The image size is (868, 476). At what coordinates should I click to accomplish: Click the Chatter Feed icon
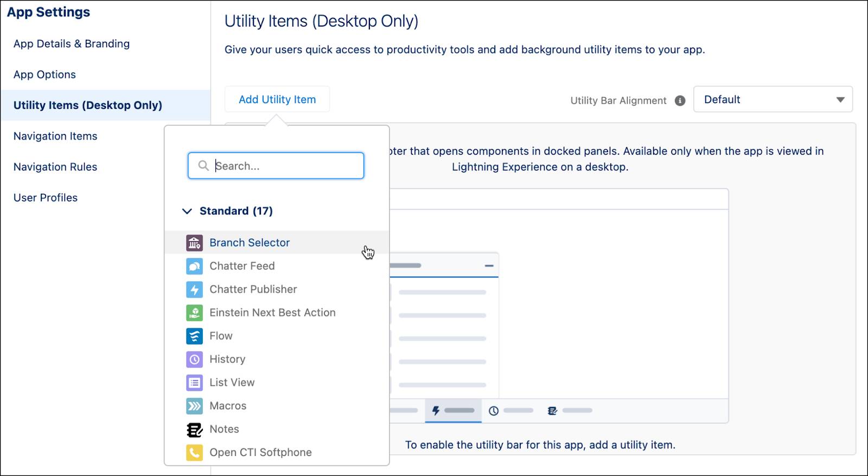(x=194, y=266)
